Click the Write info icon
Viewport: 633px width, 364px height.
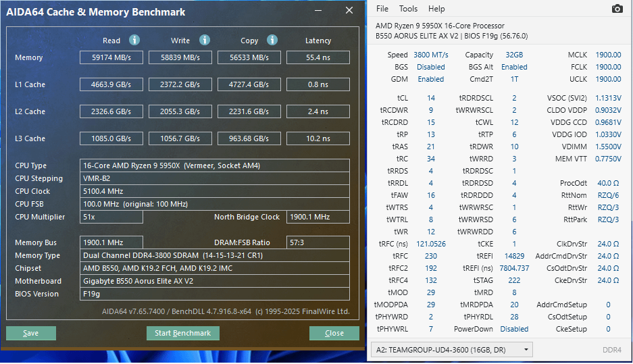click(x=205, y=40)
